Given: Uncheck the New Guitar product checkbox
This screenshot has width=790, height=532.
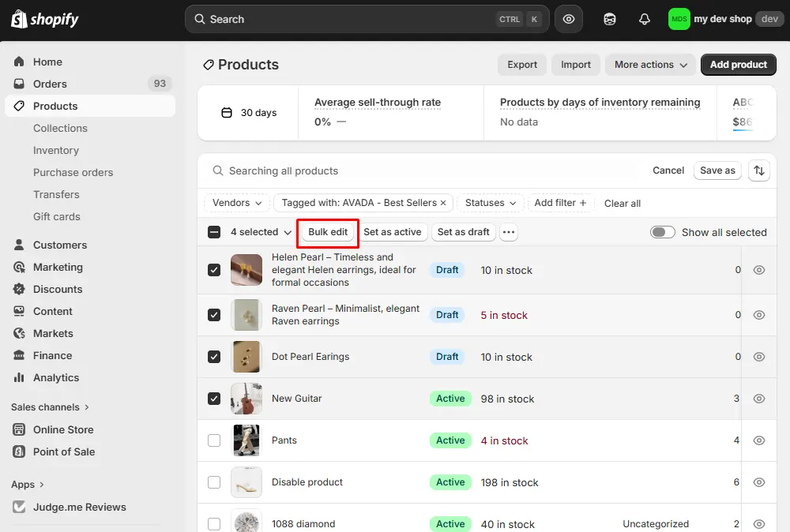Looking at the screenshot, I should click(214, 399).
